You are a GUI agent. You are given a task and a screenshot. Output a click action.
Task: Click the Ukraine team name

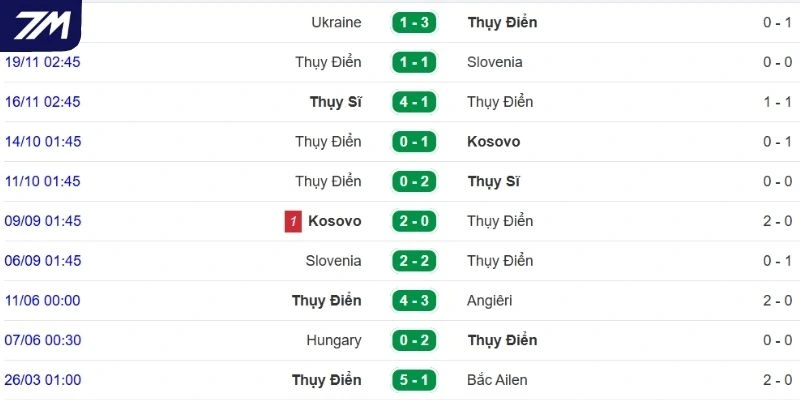coord(337,22)
